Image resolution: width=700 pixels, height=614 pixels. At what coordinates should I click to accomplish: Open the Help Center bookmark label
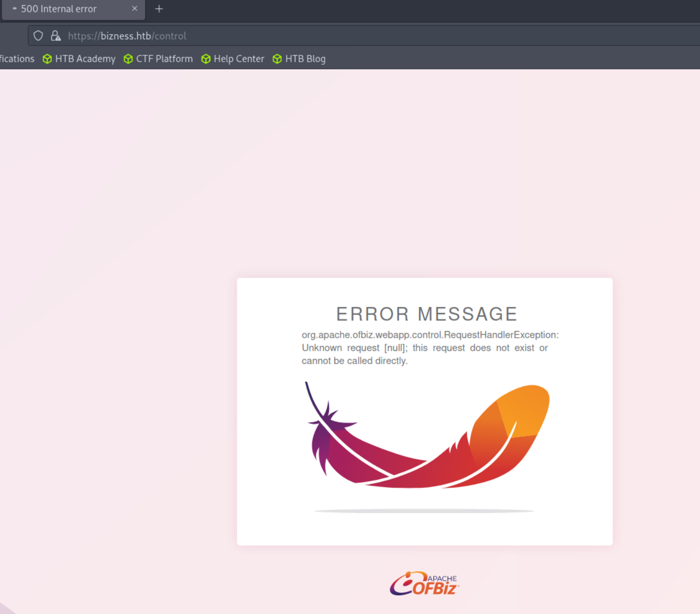(x=239, y=59)
